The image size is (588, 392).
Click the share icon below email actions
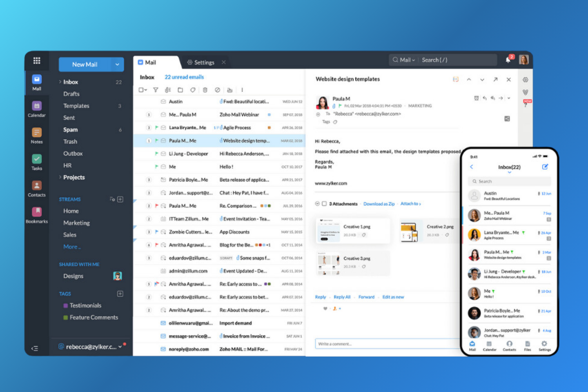pos(507,118)
